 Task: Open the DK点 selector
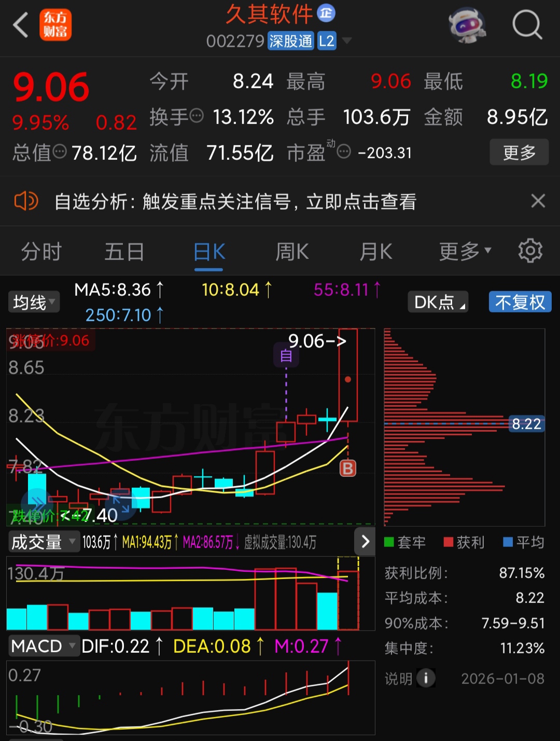[438, 302]
